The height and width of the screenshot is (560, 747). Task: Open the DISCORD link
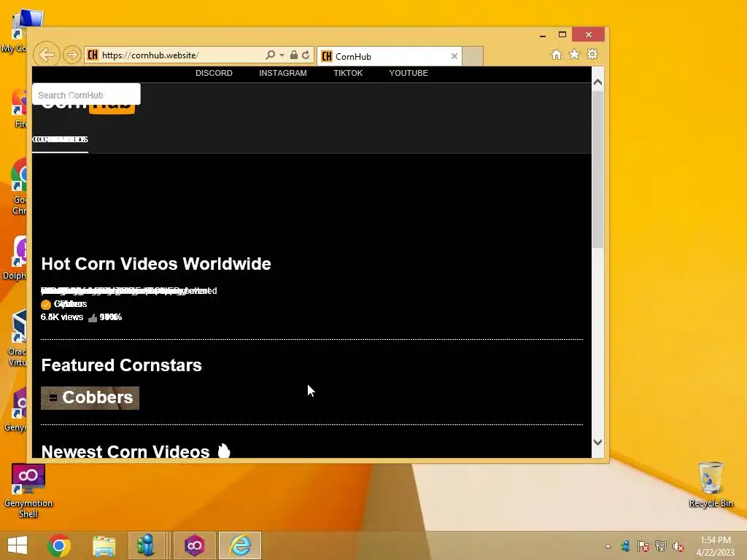[x=214, y=73]
